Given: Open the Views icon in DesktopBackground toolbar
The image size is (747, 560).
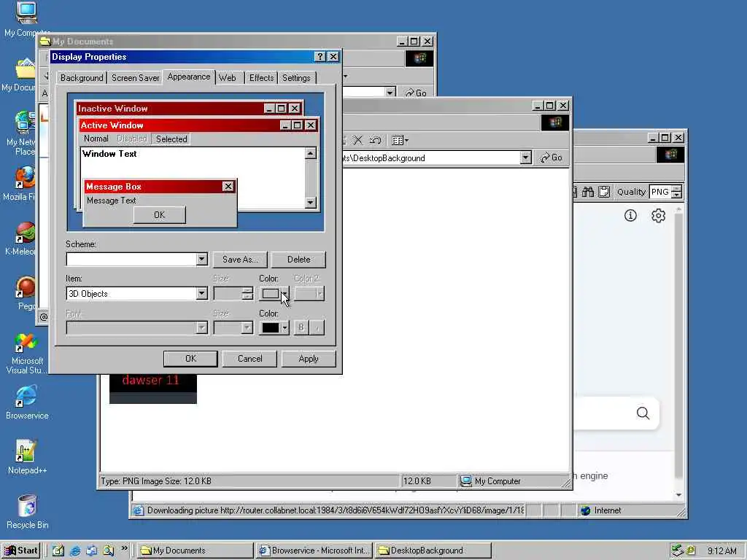Looking at the screenshot, I should click(x=399, y=140).
